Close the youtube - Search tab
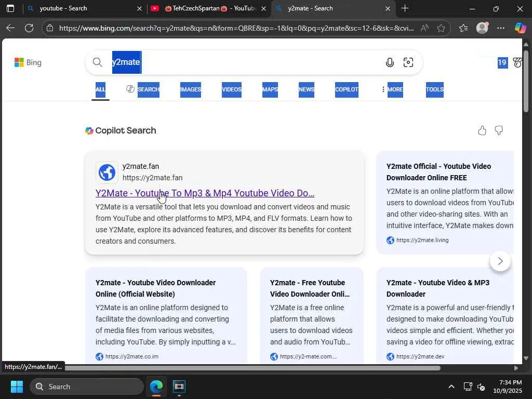The image size is (532, 399). tap(139, 8)
